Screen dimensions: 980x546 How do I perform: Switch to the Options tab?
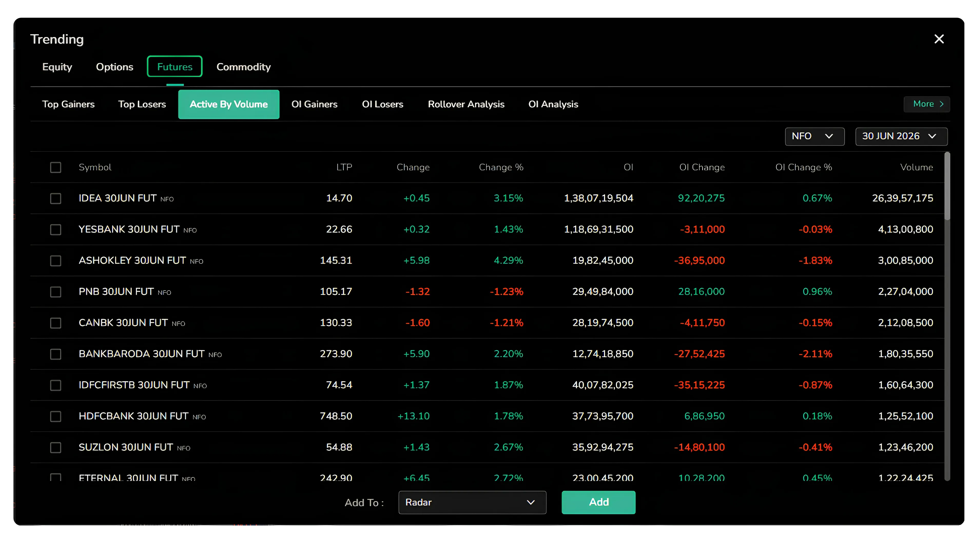click(114, 66)
